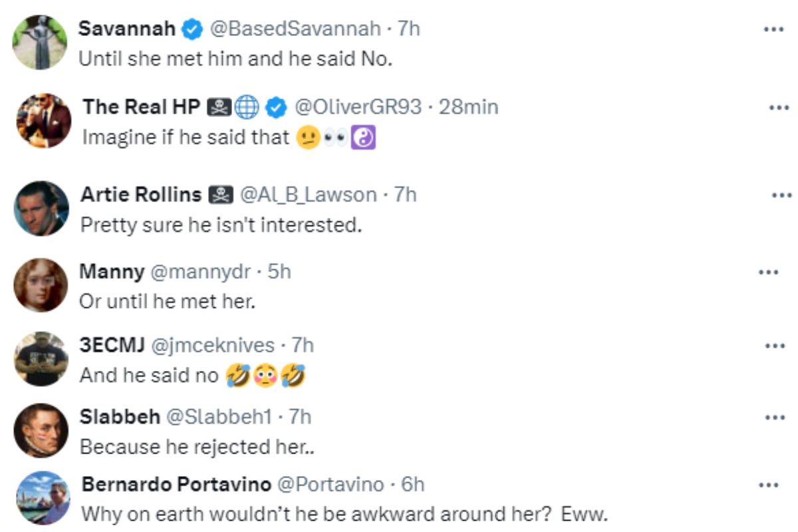Open the @OliverGR93 handle link
The image size is (798, 532).
[358, 107]
